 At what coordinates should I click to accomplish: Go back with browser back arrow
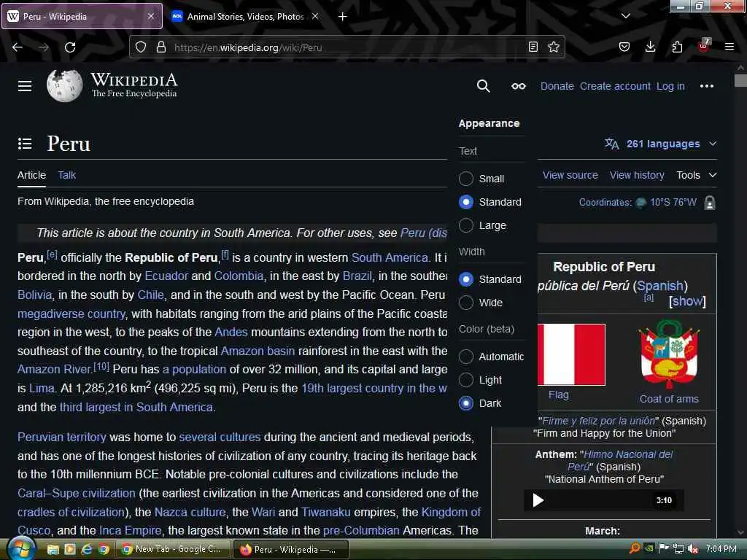[x=18, y=47]
